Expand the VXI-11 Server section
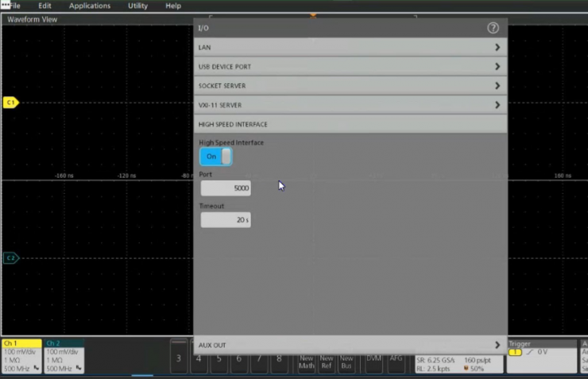The width and height of the screenshot is (588, 379). (350, 105)
